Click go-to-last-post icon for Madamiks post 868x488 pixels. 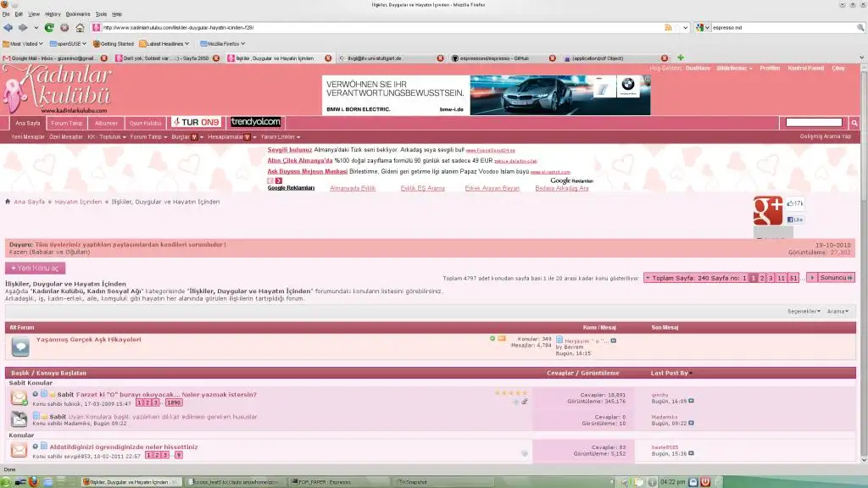point(691,424)
